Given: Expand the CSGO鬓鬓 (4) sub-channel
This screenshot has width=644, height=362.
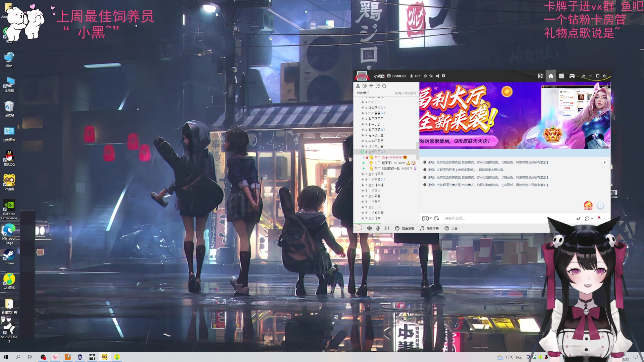Looking at the screenshot, I should pyautogui.click(x=376, y=113).
